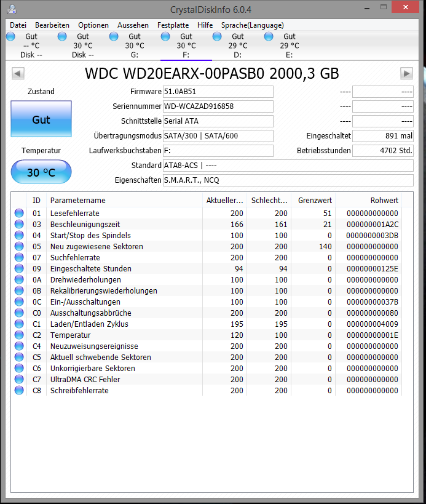Click status orb for Start/Stop des Spindels
The width and height of the screenshot is (426, 504).
19,235
